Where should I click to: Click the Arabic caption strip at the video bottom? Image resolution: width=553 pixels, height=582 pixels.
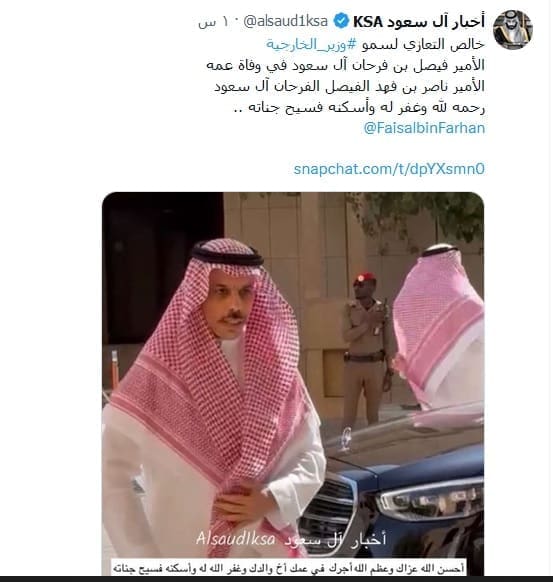[x=289, y=568]
